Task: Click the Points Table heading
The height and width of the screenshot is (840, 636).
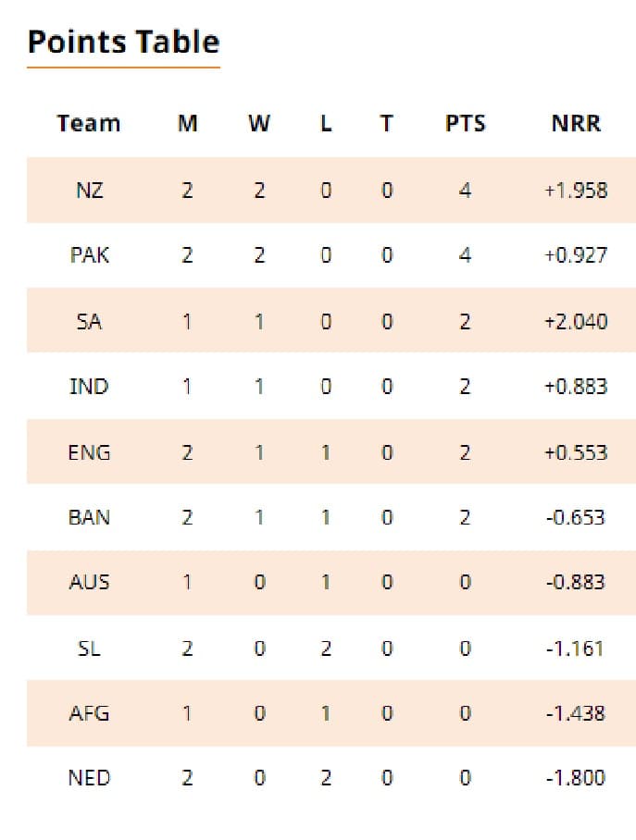Action: (123, 43)
